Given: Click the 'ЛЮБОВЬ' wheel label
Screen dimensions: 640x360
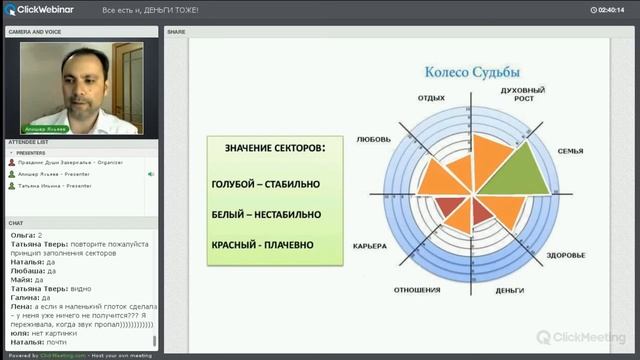Looking at the screenshot, I should 373,140.
